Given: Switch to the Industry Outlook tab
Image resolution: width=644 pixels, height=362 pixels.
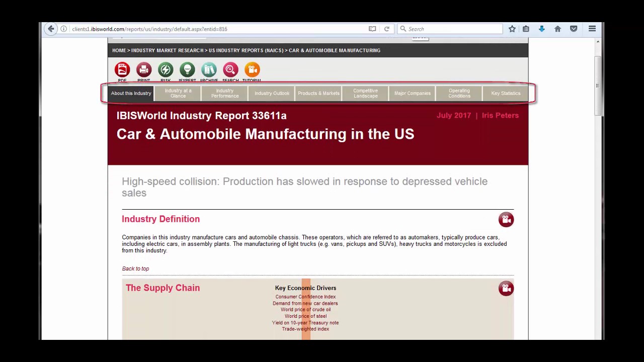Looking at the screenshot, I should 272,94.
